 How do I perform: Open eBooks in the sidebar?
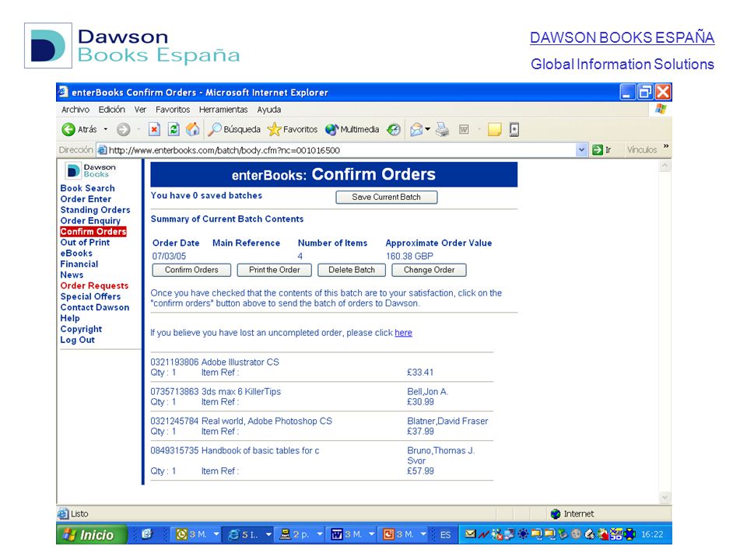pos(76,254)
